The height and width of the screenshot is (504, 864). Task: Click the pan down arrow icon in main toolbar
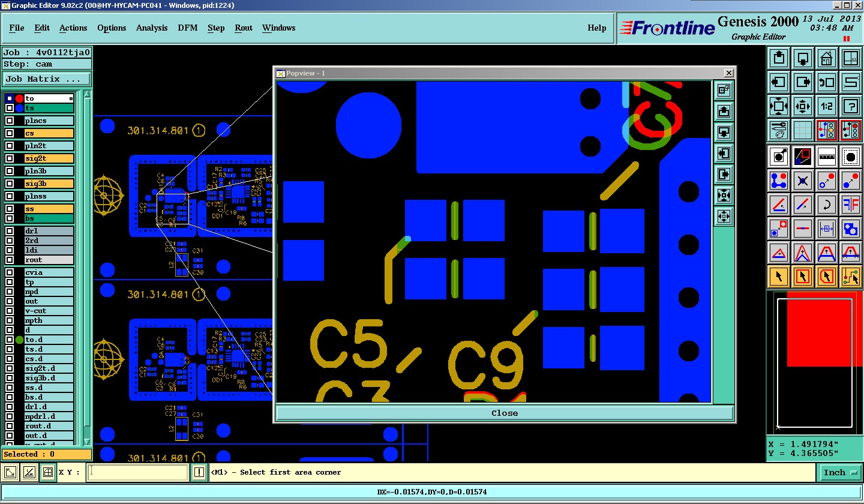(x=803, y=58)
